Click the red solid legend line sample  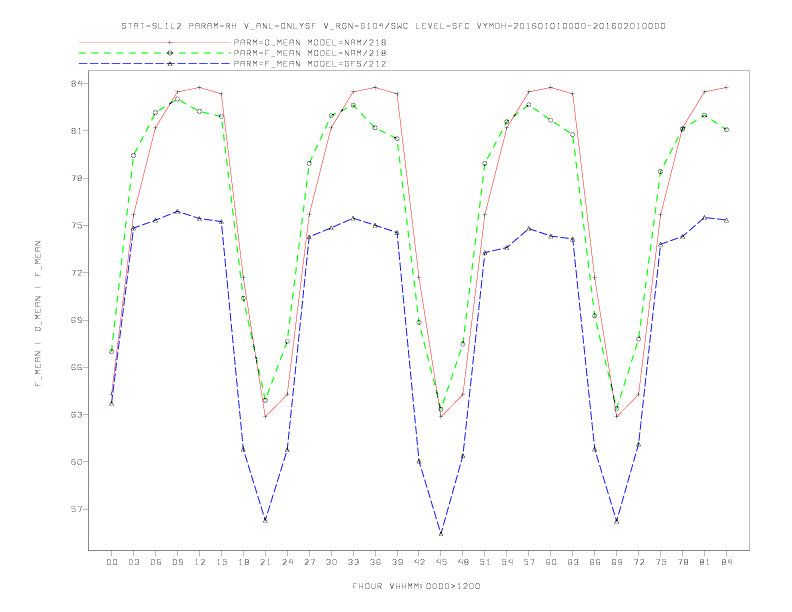tap(155, 42)
